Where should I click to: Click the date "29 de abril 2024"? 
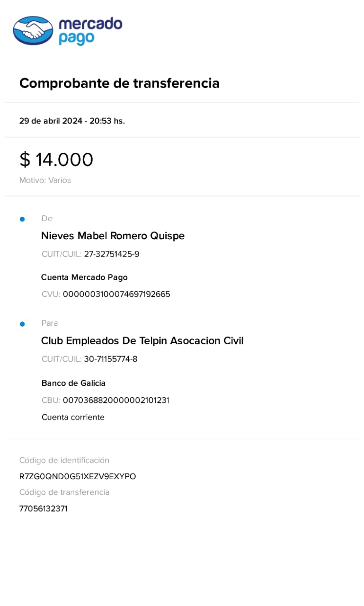pos(51,121)
